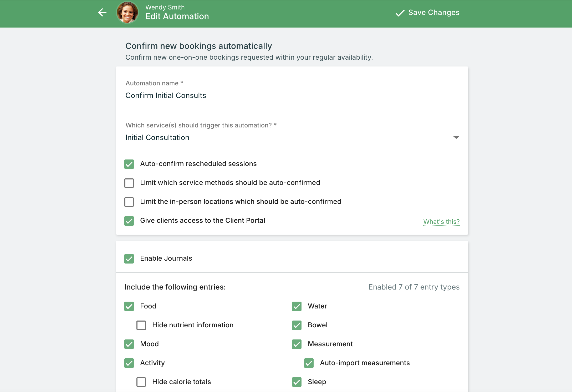Screen dimensions: 572x392
Task: Uncheck the Food entry type
Action: pos(129,306)
